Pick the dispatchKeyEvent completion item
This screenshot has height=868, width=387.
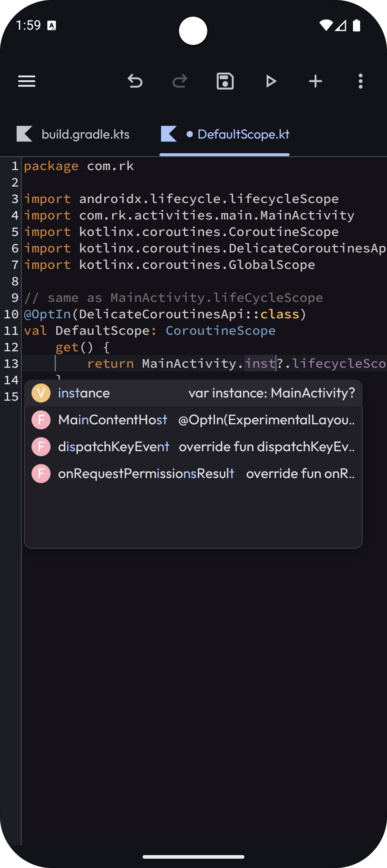(x=193, y=447)
